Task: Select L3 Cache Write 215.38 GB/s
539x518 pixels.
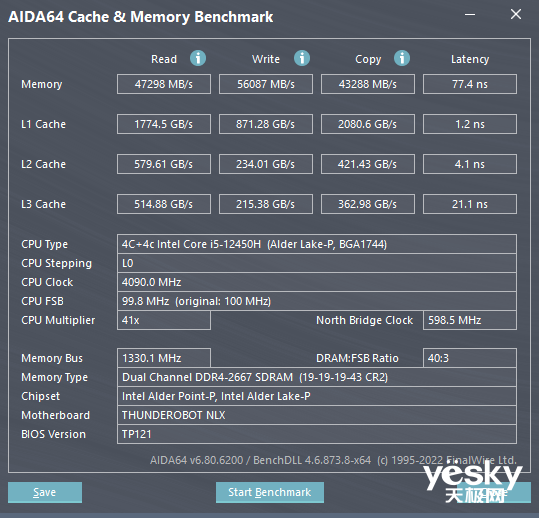Action: (x=266, y=204)
